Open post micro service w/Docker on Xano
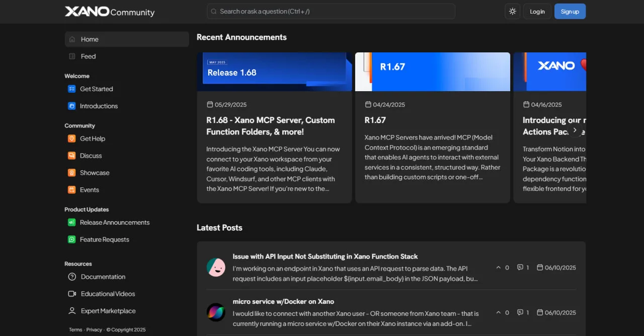Screen dimensions: 644x336 click(x=283, y=301)
